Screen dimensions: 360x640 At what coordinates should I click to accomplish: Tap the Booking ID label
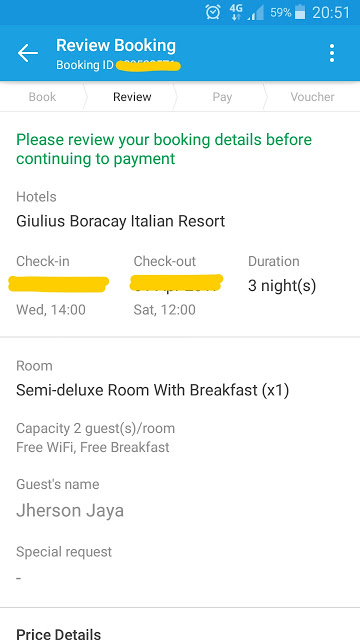(x=85, y=65)
